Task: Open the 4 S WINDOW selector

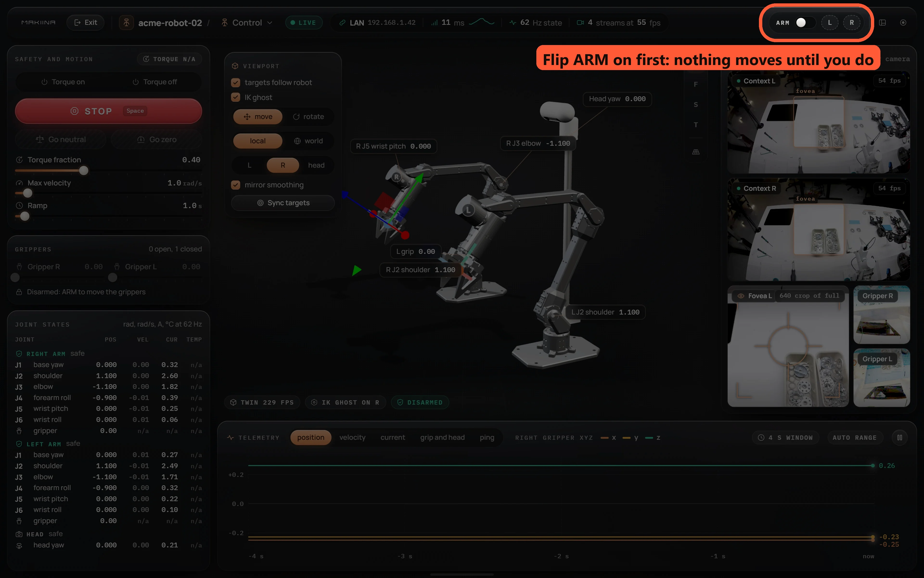Action: point(785,437)
